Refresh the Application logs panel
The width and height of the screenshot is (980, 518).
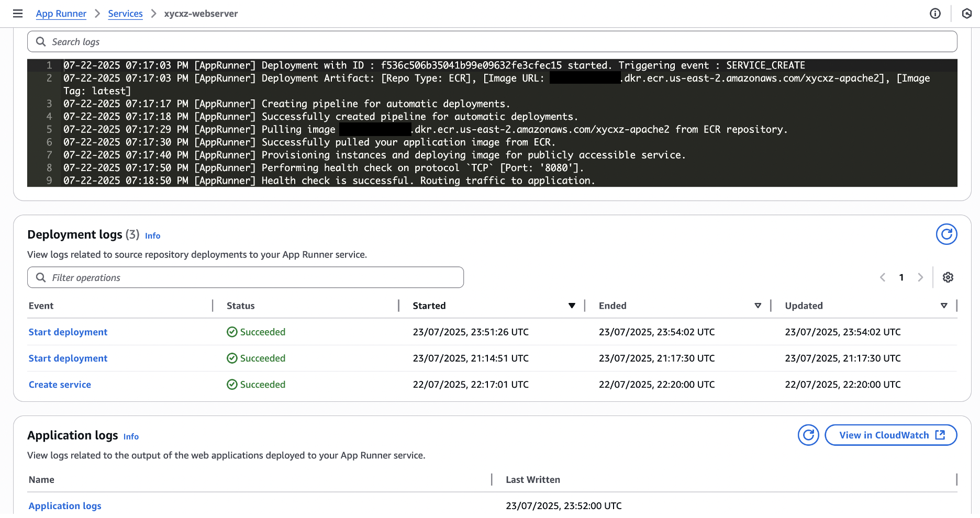pyautogui.click(x=808, y=435)
